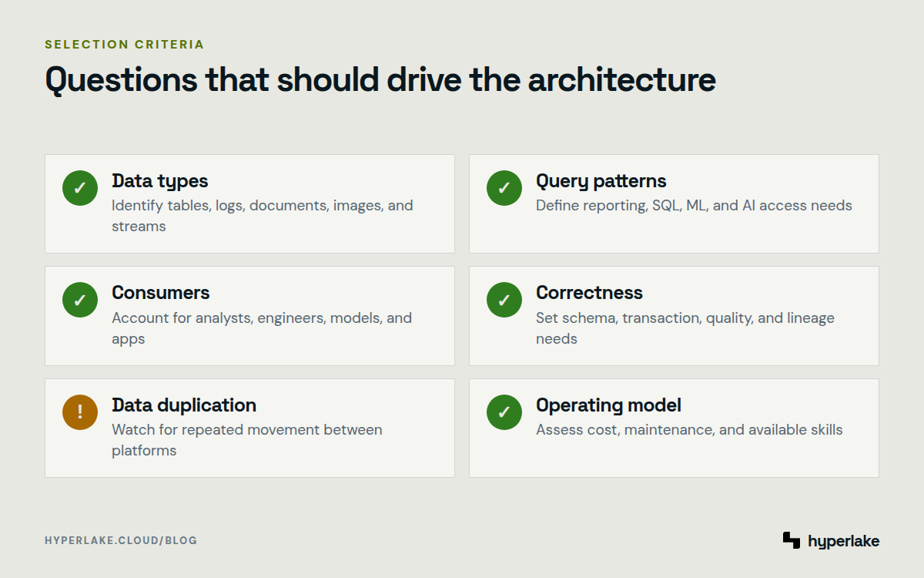
Task: Click text 'Account for analysts, engineers, models, and apps'
Action: click(x=262, y=328)
